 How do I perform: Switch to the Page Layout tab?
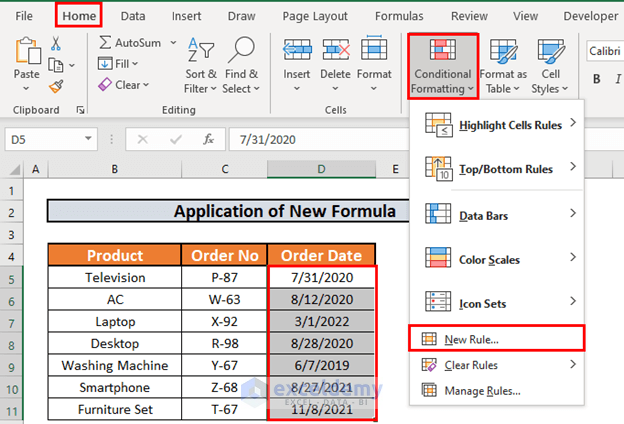[x=315, y=16]
